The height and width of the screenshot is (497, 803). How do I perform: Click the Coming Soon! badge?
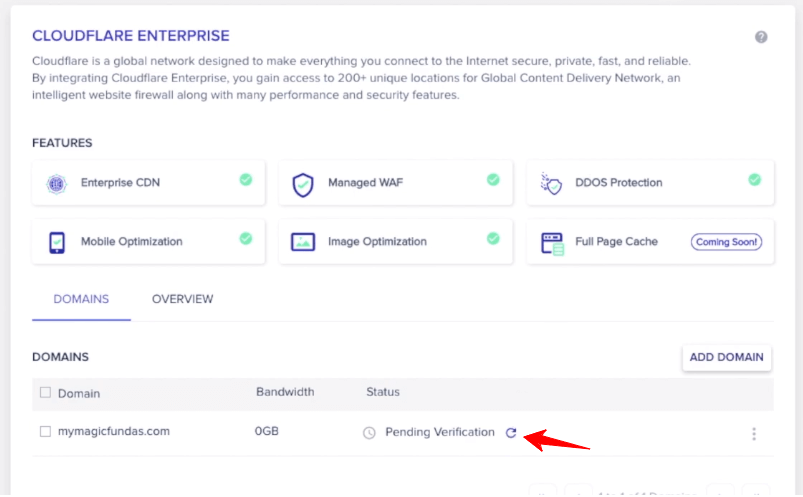[x=726, y=242]
